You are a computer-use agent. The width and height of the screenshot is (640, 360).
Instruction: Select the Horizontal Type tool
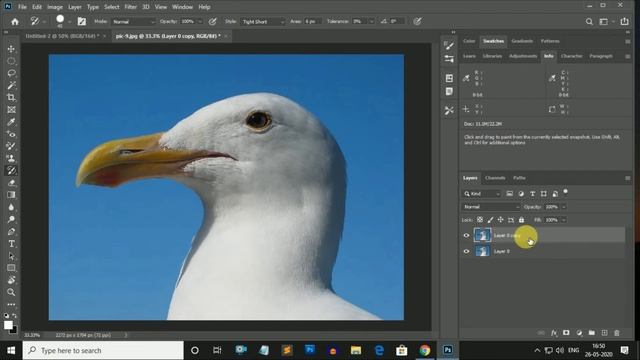point(11,244)
